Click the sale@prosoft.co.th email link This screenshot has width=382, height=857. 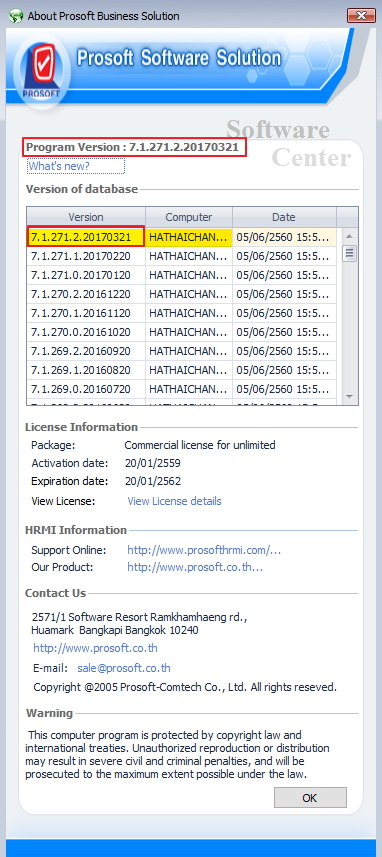point(124,668)
